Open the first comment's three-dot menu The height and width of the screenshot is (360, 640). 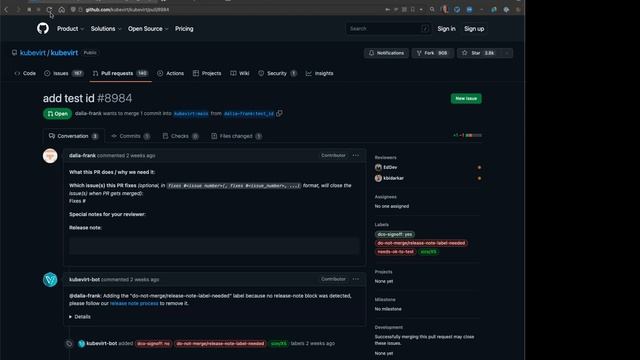(356, 156)
